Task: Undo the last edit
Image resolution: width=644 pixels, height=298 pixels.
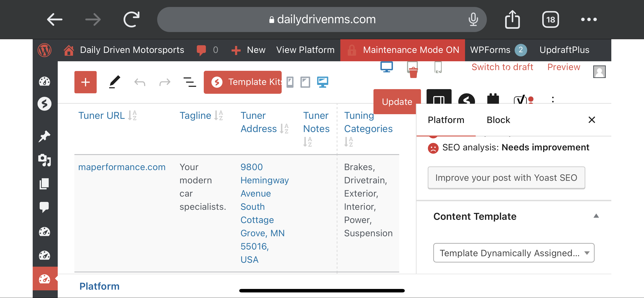Action: tap(140, 82)
